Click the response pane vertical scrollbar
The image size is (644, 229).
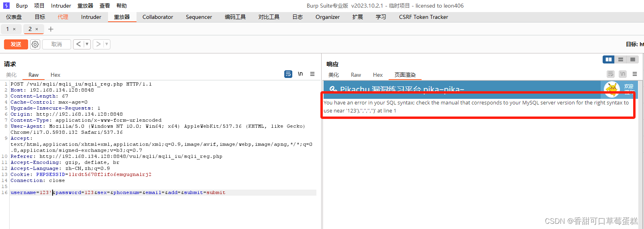click(x=641, y=155)
